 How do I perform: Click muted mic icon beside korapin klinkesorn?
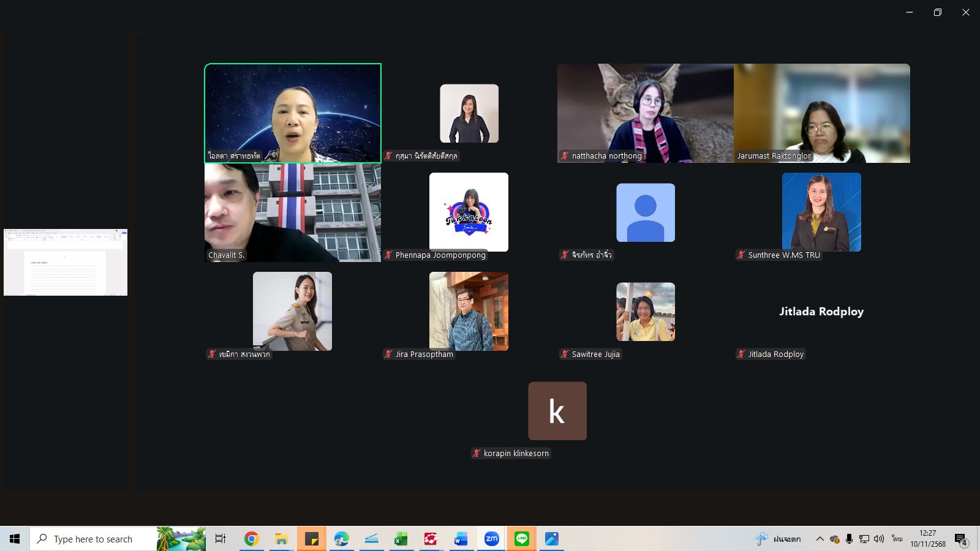point(477,454)
